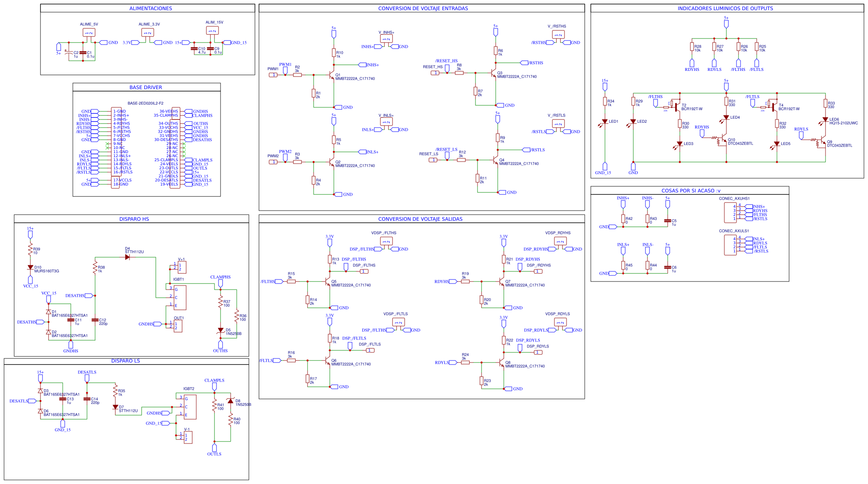Click the BASE-2ED020IL2-F2 component label

pyautogui.click(x=145, y=103)
